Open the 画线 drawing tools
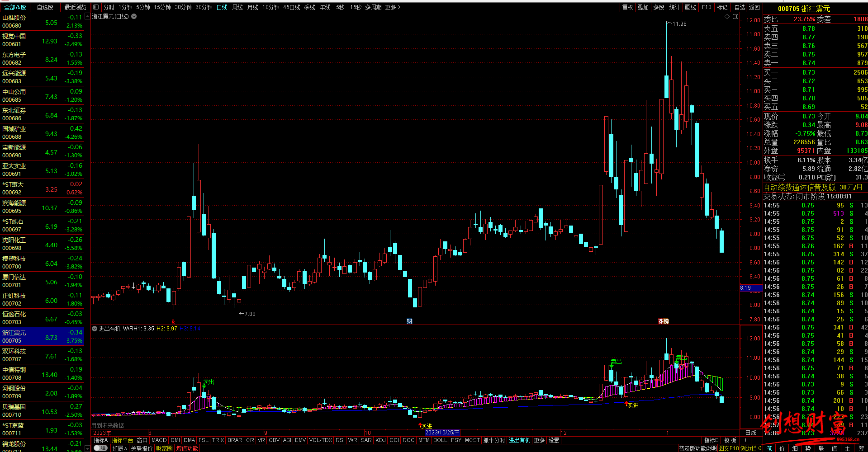The height and width of the screenshot is (452, 868). pos(690,7)
